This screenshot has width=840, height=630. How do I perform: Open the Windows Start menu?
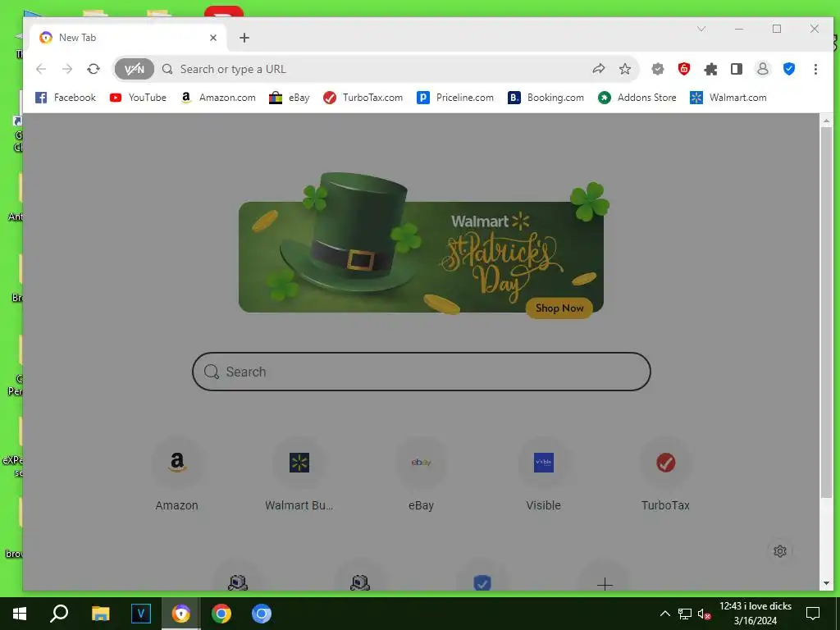coord(20,614)
